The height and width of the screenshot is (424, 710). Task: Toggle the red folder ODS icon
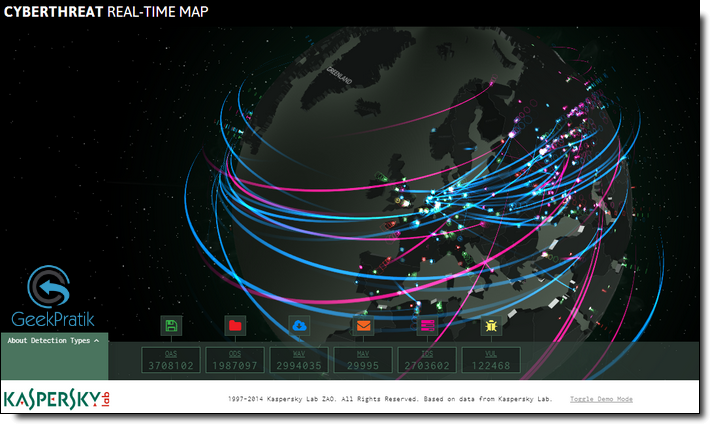pos(235,326)
